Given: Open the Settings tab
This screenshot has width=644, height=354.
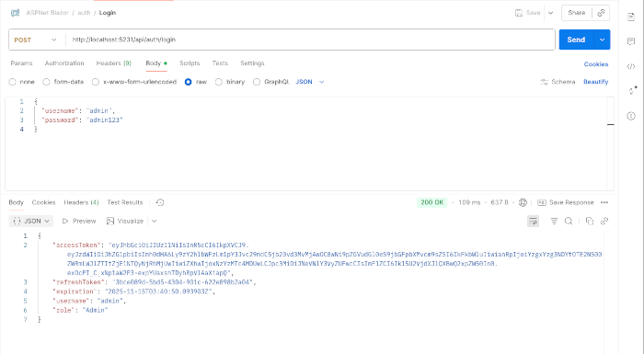Looking at the screenshot, I should pyautogui.click(x=252, y=63).
